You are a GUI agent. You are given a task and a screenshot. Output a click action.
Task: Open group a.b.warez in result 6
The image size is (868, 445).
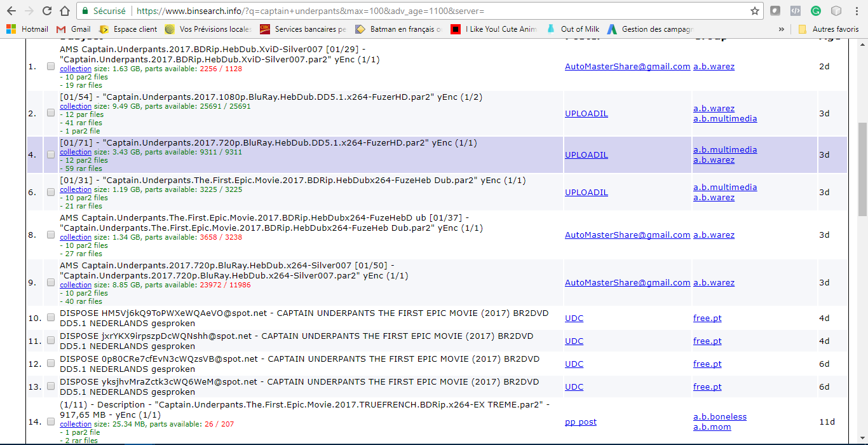tap(714, 197)
